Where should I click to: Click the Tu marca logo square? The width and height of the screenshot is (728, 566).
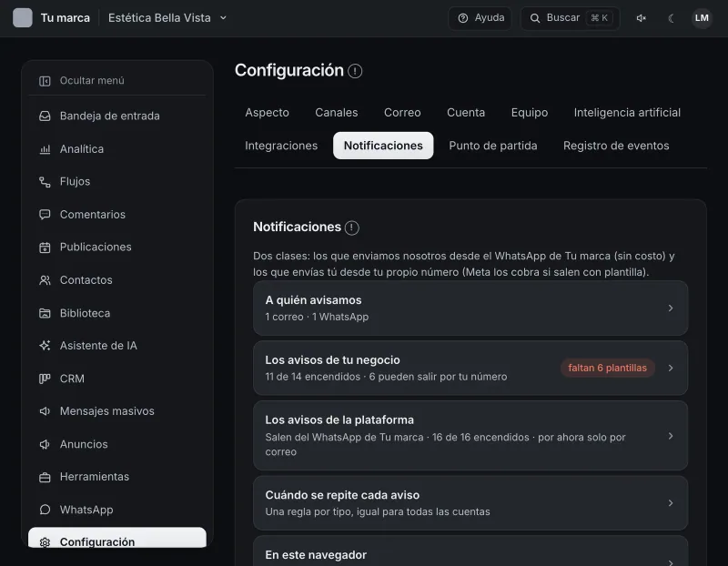[x=23, y=18]
